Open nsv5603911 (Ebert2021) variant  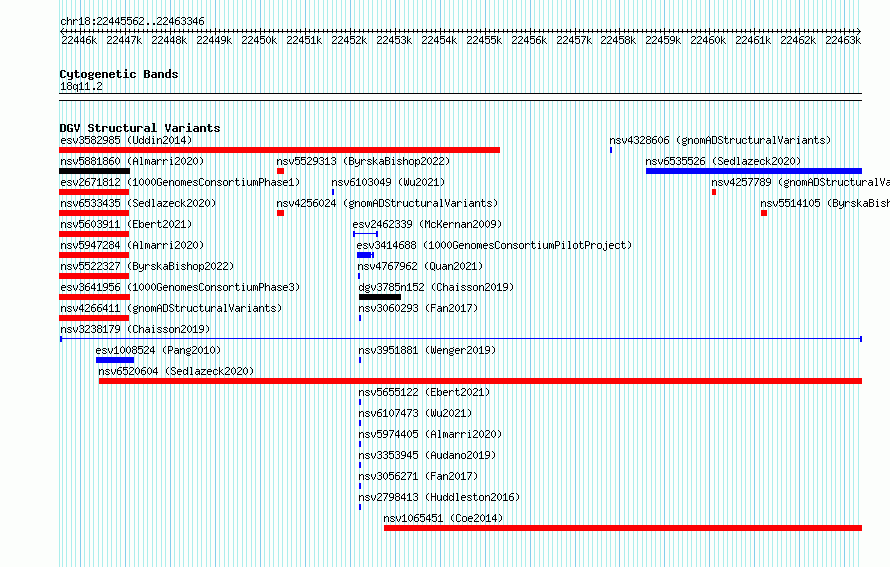pos(126,224)
